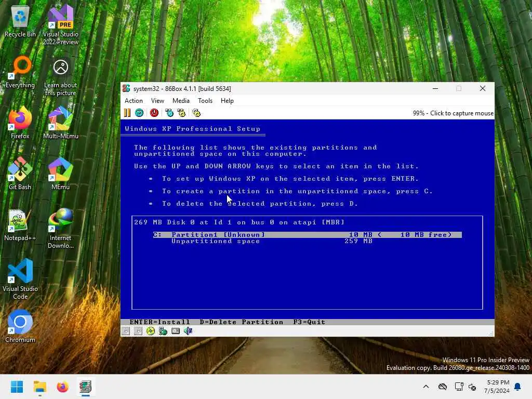Select the Chromium desktop shortcut
The width and height of the screenshot is (532, 399).
click(x=20, y=327)
